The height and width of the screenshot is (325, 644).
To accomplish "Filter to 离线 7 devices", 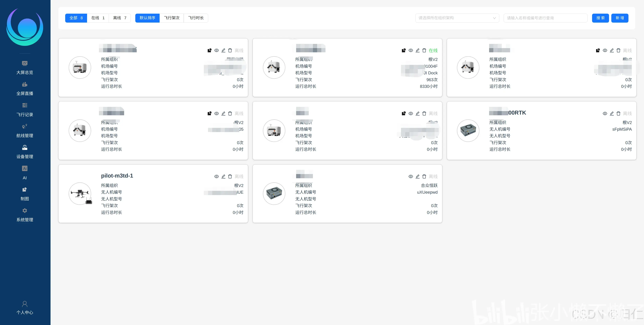I will point(120,18).
